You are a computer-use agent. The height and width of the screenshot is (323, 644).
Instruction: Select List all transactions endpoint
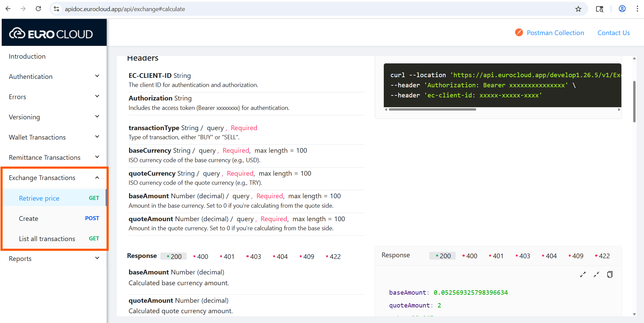point(54,239)
